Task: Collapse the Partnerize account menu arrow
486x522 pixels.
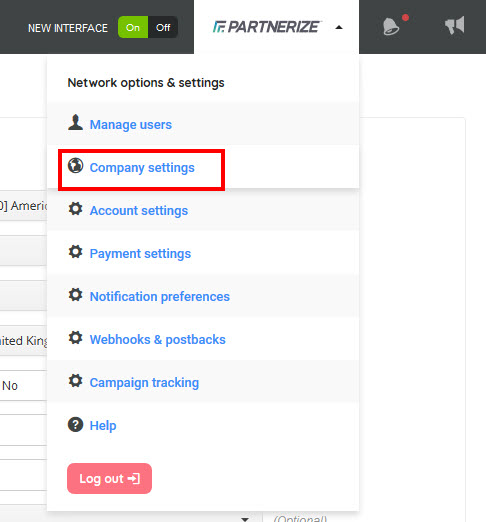Action: [x=339, y=27]
